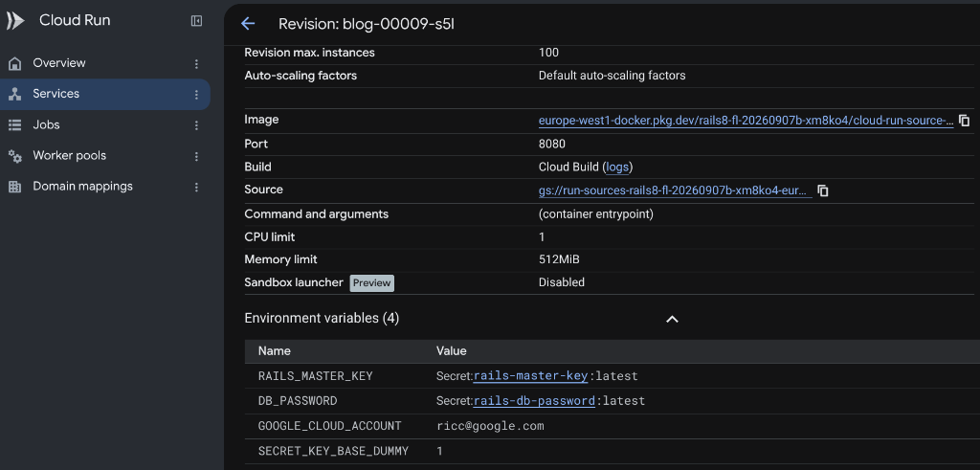The width and height of the screenshot is (980, 470).
Task: Click the Worker pools gears icon
Action: click(15, 156)
